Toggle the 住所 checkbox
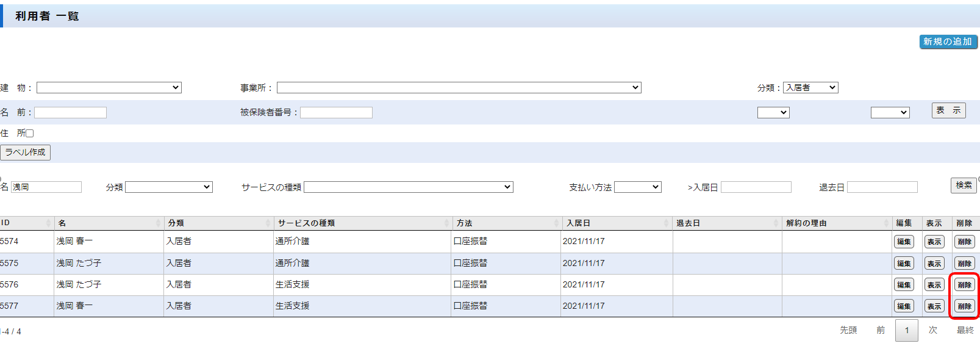 29,133
